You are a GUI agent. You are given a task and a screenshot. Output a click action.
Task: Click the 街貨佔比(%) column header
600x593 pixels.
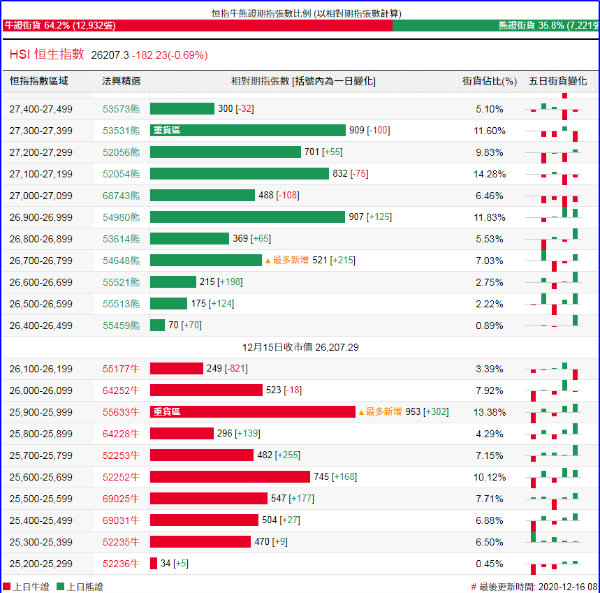(489, 81)
